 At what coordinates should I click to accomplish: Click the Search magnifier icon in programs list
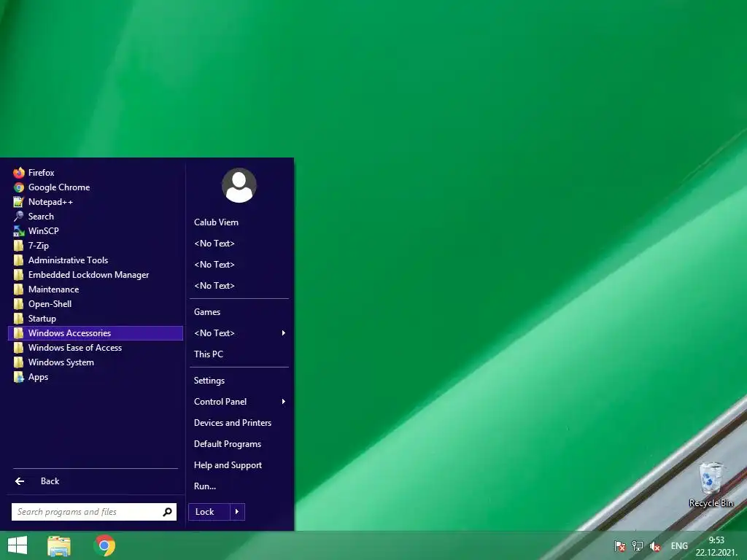tap(18, 216)
